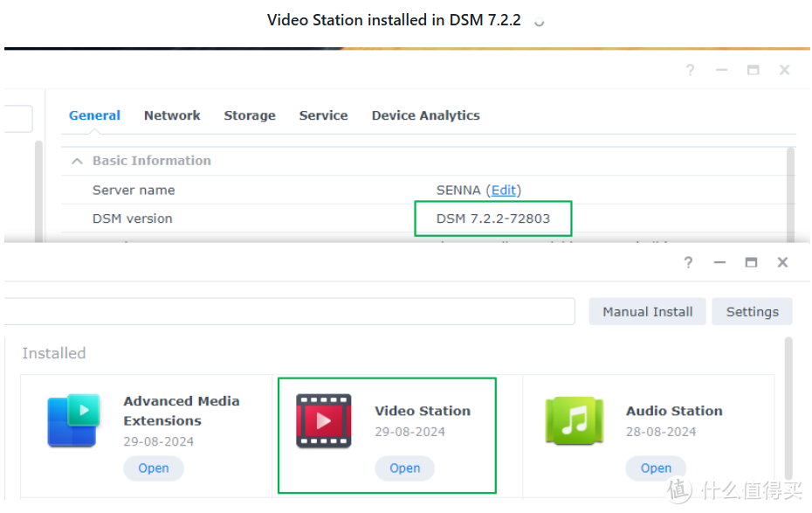Select the Storage tab

pos(250,115)
